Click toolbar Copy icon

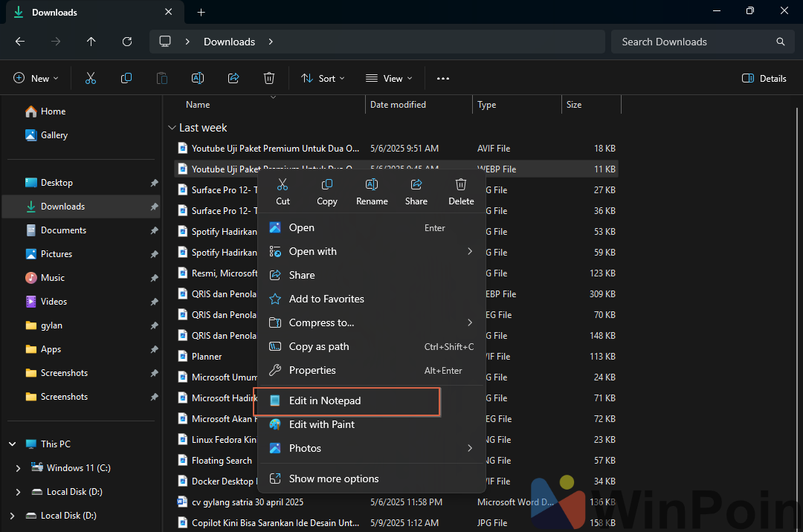126,78
